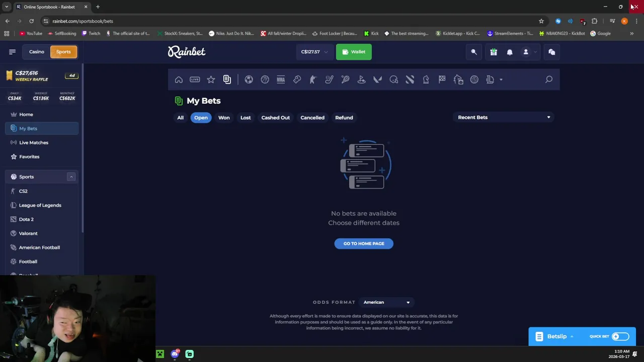Open the notifications bell
This screenshot has height=362, width=644.
510,52
